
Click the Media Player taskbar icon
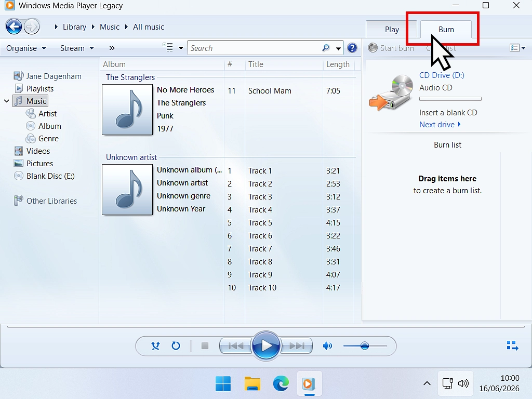(309, 384)
